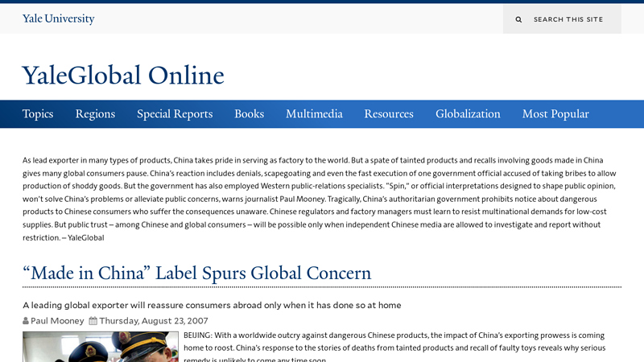Viewport: 644px width, 362px height.
Task: Go to YaleGlobal Online site title
Action: coord(123,75)
